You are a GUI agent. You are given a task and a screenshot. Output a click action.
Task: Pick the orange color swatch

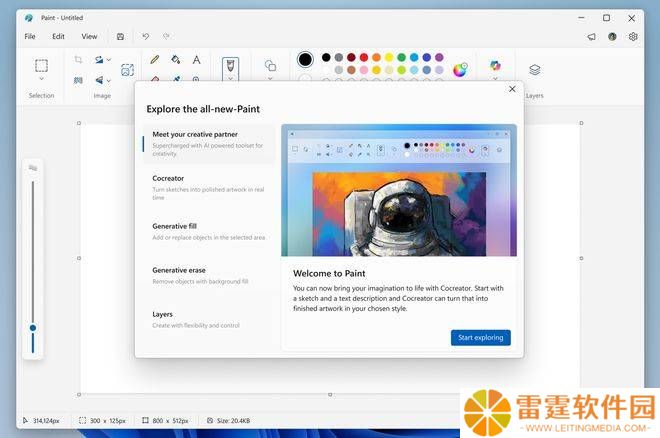(377, 57)
